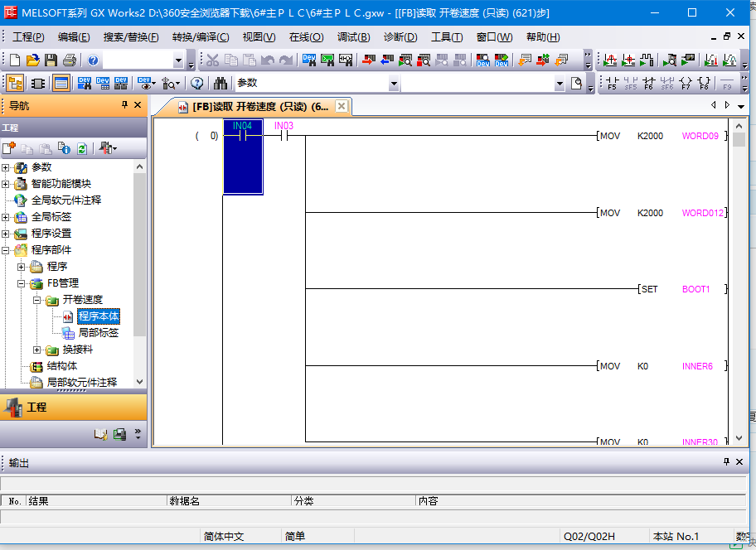Expand the 参数 tree node

(6, 167)
